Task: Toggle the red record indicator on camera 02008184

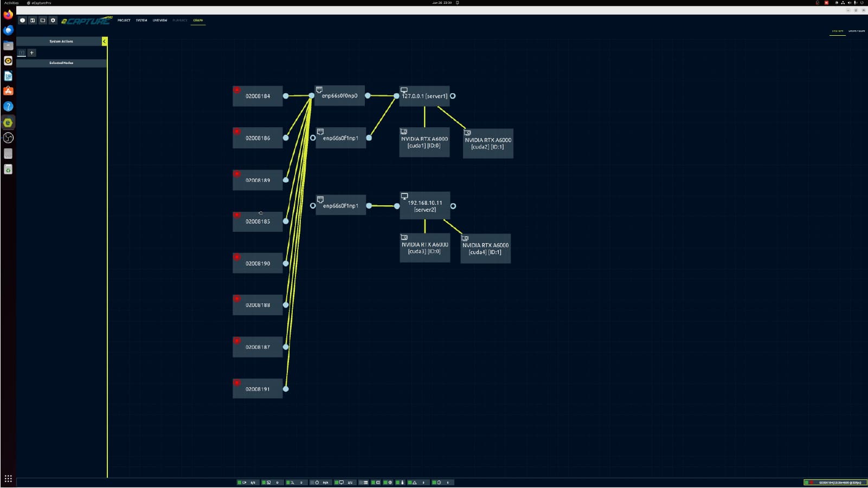Action: point(237,89)
